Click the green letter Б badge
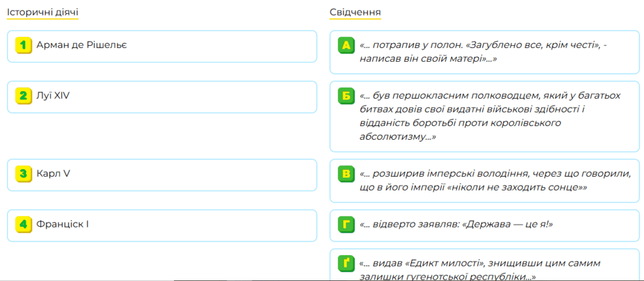The width and height of the screenshot is (644, 281). pyautogui.click(x=346, y=96)
